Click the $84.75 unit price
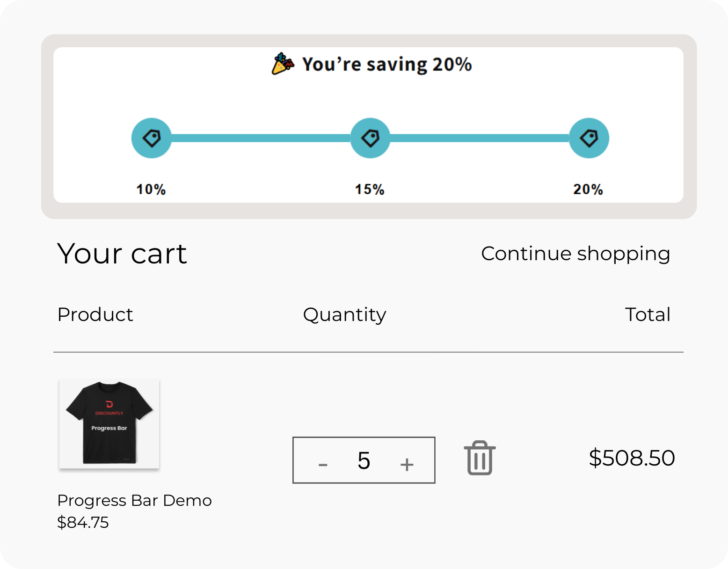 83,522
